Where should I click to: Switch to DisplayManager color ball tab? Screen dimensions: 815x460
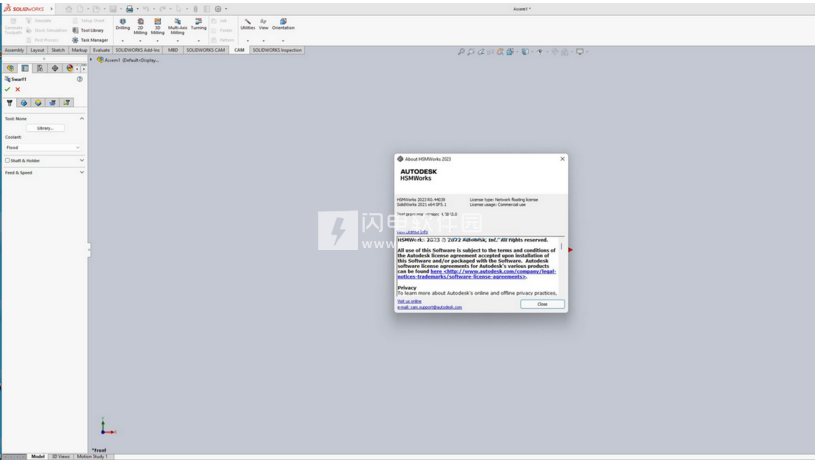pyautogui.click(x=70, y=68)
